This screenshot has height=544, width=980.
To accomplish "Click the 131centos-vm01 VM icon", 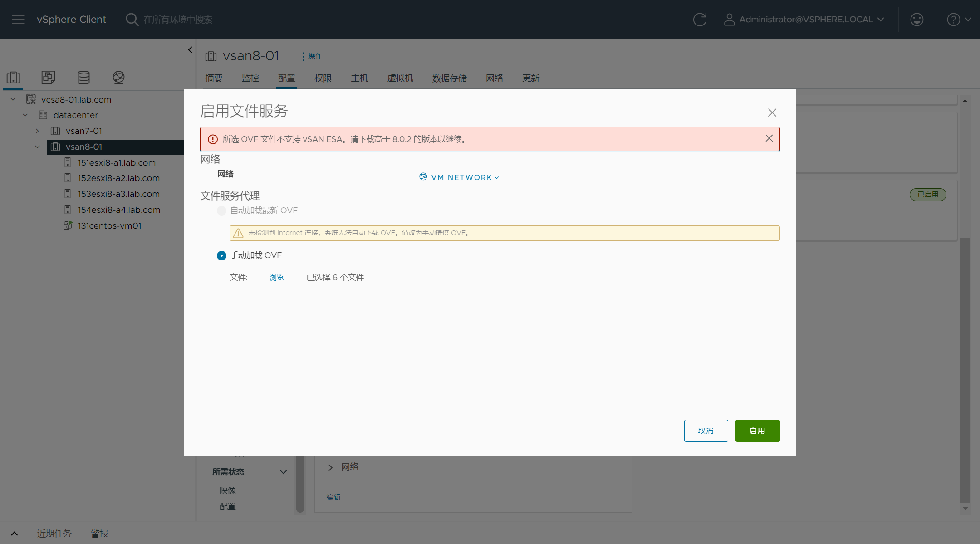I will (68, 225).
